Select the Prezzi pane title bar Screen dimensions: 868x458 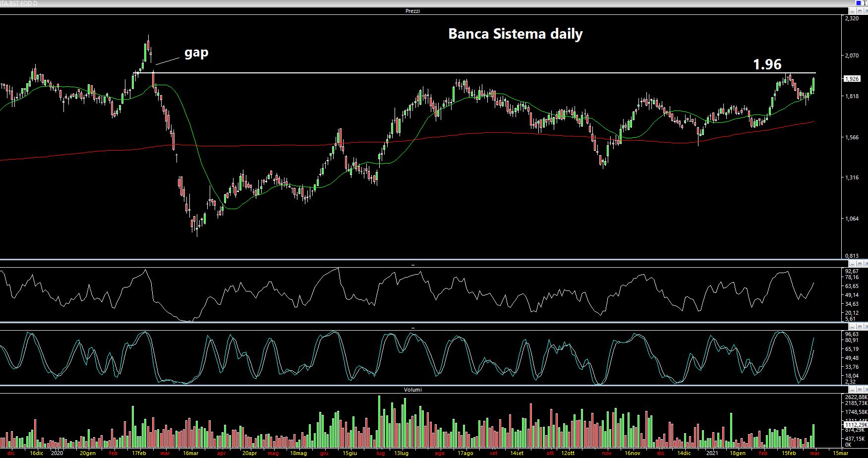pyautogui.click(x=424, y=11)
